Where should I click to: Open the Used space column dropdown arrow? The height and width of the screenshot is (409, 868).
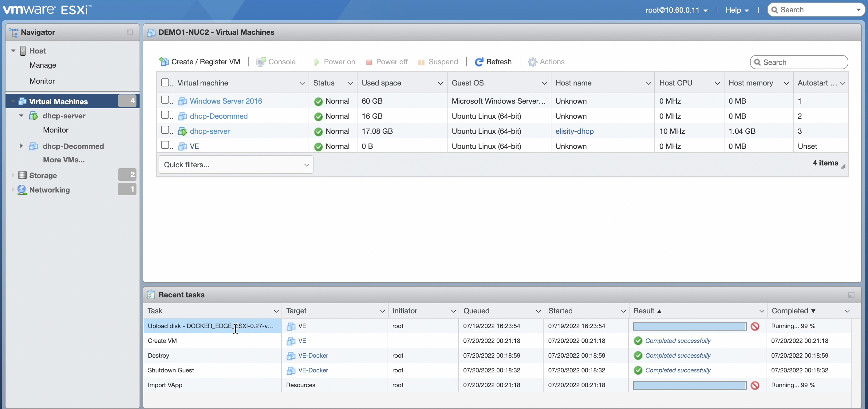click(440, 83)
